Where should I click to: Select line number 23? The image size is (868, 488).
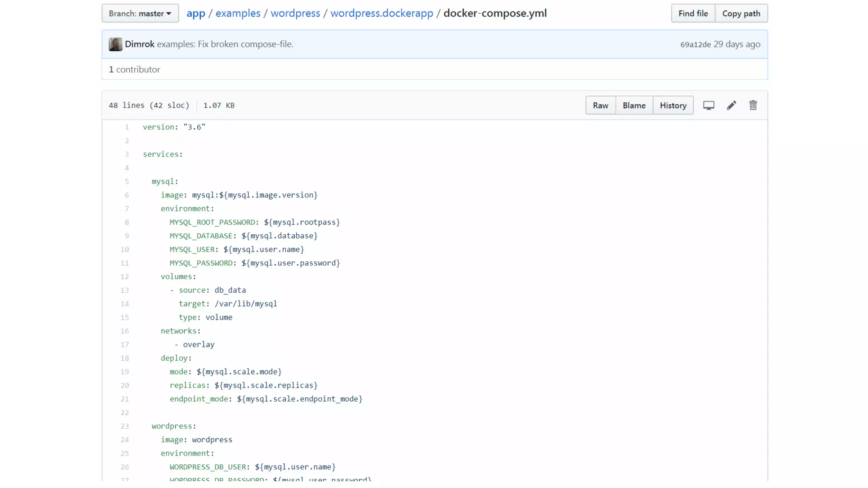tap(125, 426)
